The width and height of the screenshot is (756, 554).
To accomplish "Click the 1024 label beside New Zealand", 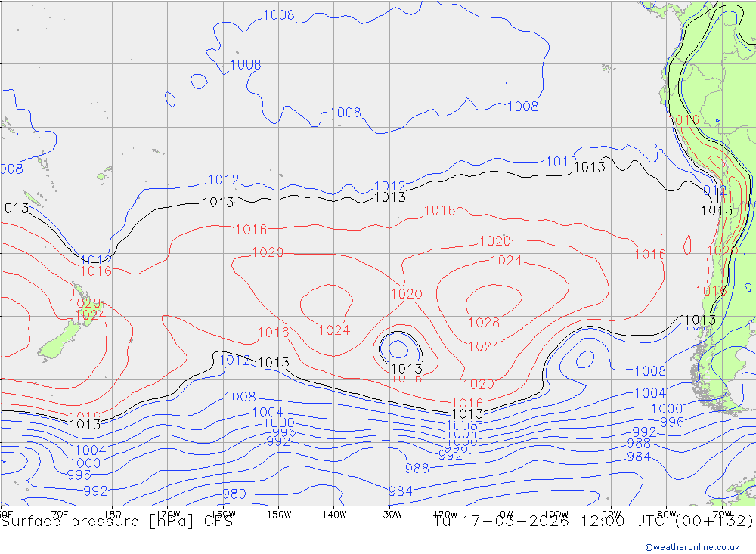I will click(90, 315).
